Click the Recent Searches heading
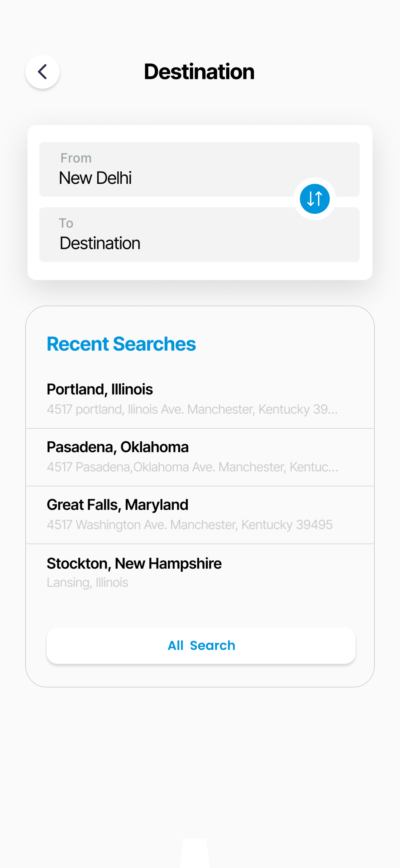Viewport: 400px width, 868px height. [121, 344]
